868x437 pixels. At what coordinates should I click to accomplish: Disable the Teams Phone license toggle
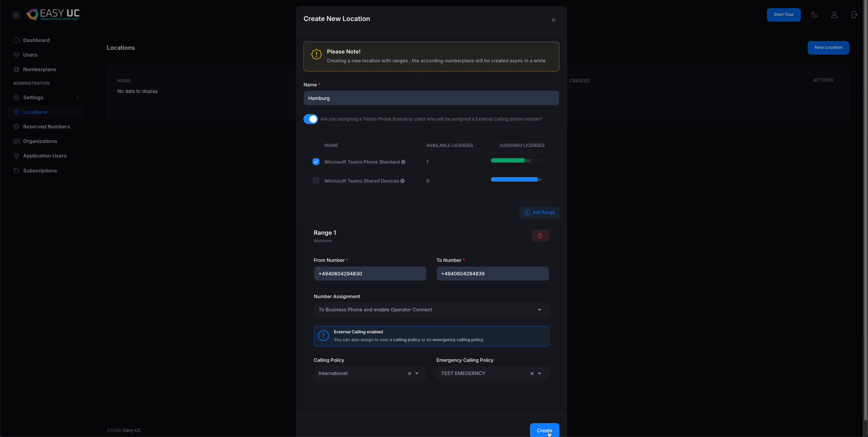[311, 119]
